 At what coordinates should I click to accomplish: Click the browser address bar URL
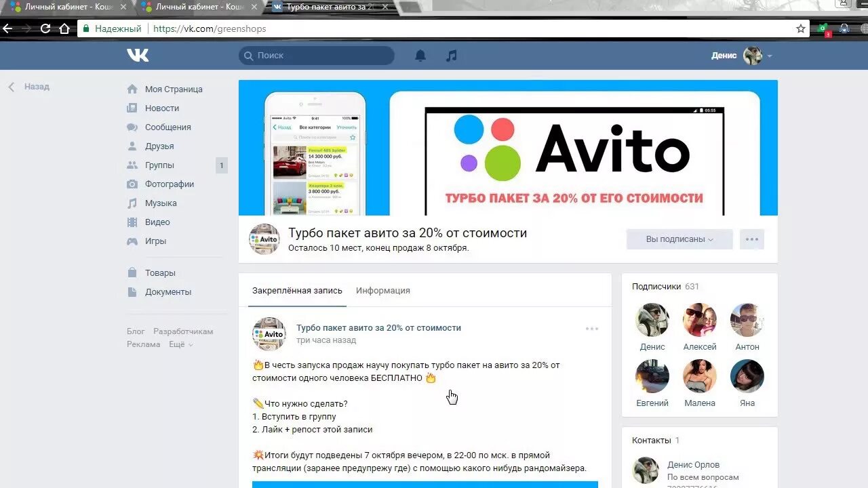[x=210, y=28]
